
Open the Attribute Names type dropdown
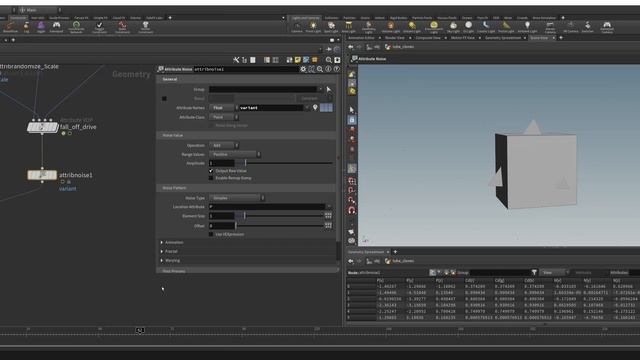(x=223, y=108)
